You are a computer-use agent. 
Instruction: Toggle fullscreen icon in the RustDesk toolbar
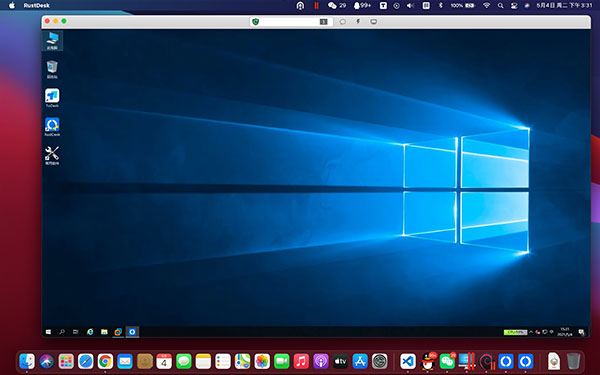pyautogui.click(x=324, y=22)
